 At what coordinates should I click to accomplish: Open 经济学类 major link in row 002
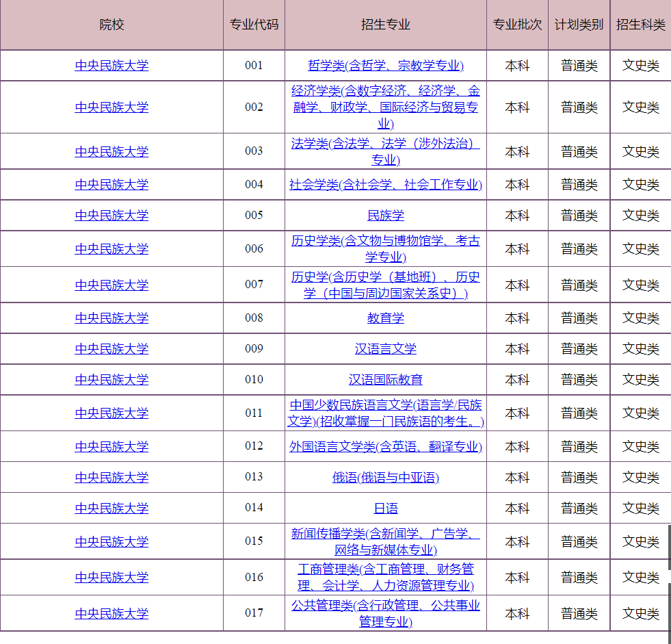[386, 107]
